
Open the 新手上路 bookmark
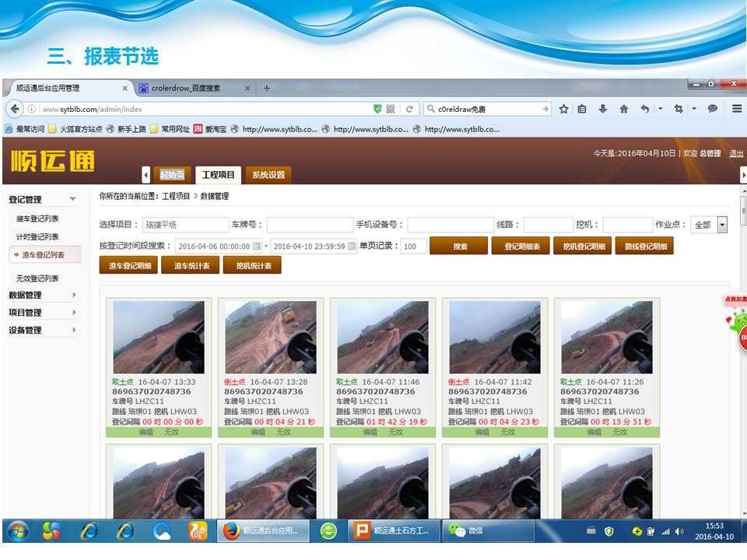click(126, 129)
